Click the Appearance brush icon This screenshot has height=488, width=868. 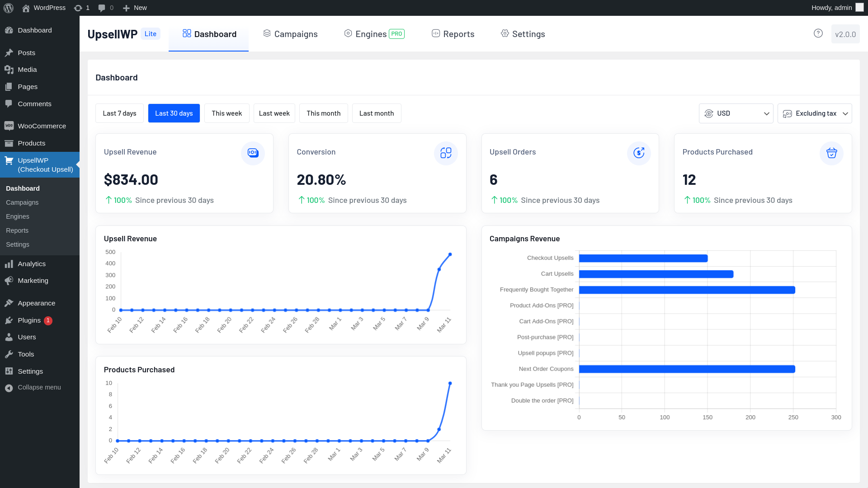pyautogui.click(x=9, y=303)
